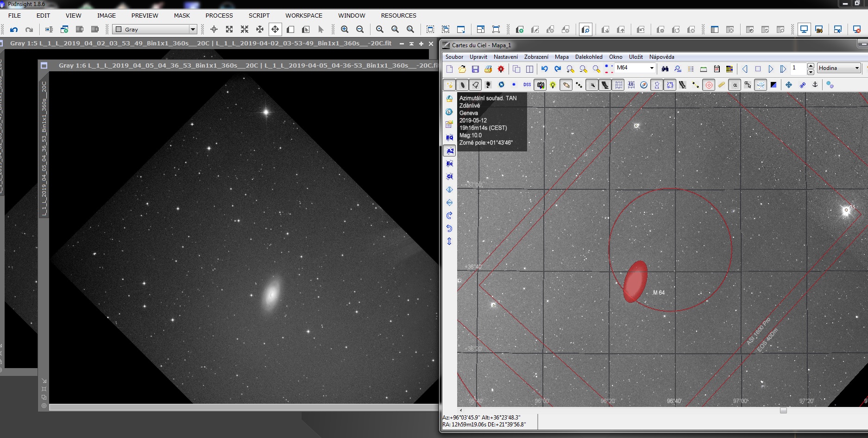Open the Dalekohled menu
Viewport: 868px width, 438px height.
pos(589,57)
